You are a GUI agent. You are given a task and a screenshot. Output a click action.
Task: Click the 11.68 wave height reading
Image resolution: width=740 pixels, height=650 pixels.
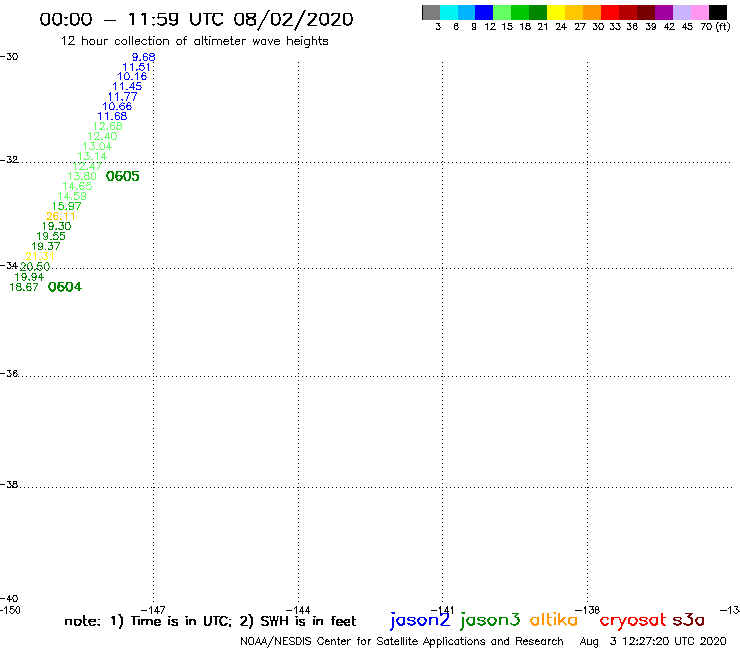click(112, 116)
